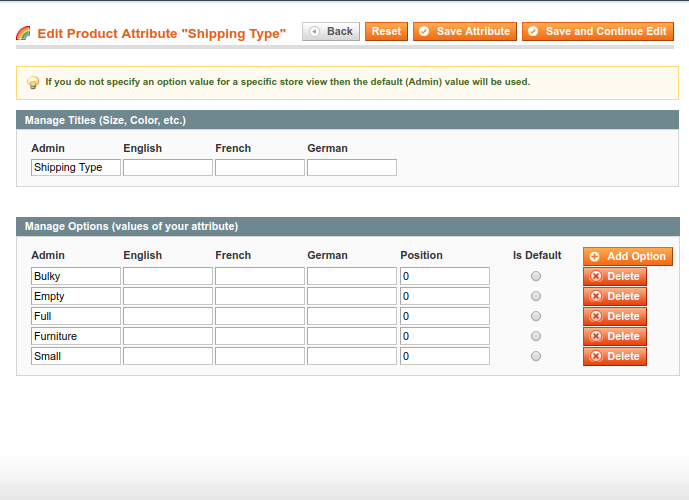Click the Add Option button
Screen dimensions: 689x500
[x=627, y=257]
